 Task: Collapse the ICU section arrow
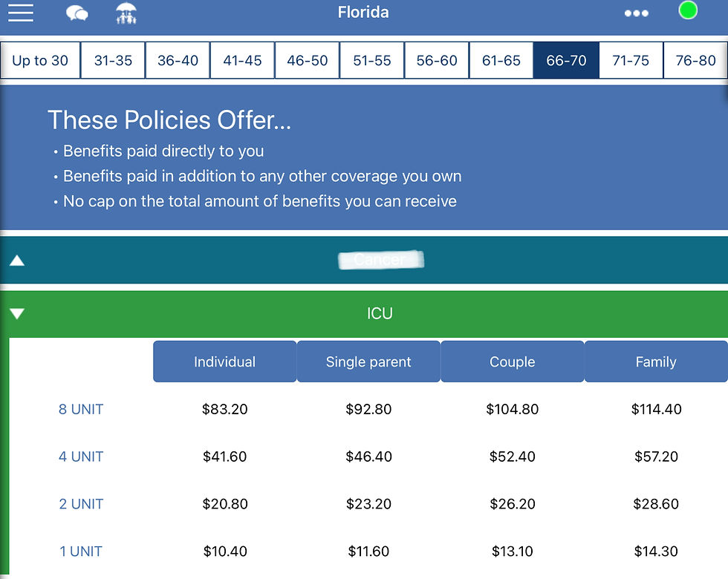[x=17, y=314]
